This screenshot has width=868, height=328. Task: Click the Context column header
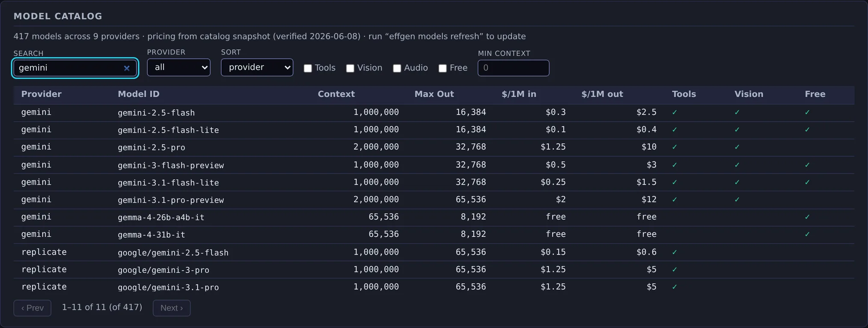tap(336, 94)
